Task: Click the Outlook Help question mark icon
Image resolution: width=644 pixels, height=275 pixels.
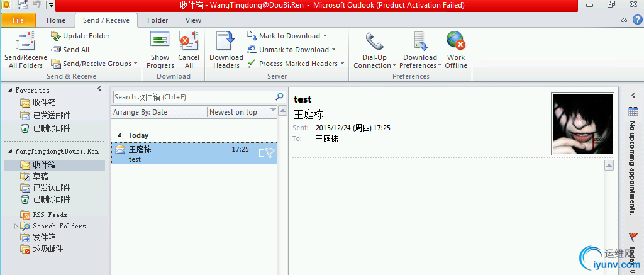Action: pyautogui.click(x=636, y=20)
